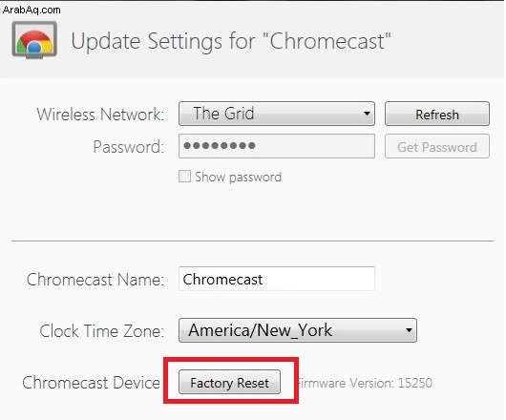Enable the Show password checkbox

point(184,177)
